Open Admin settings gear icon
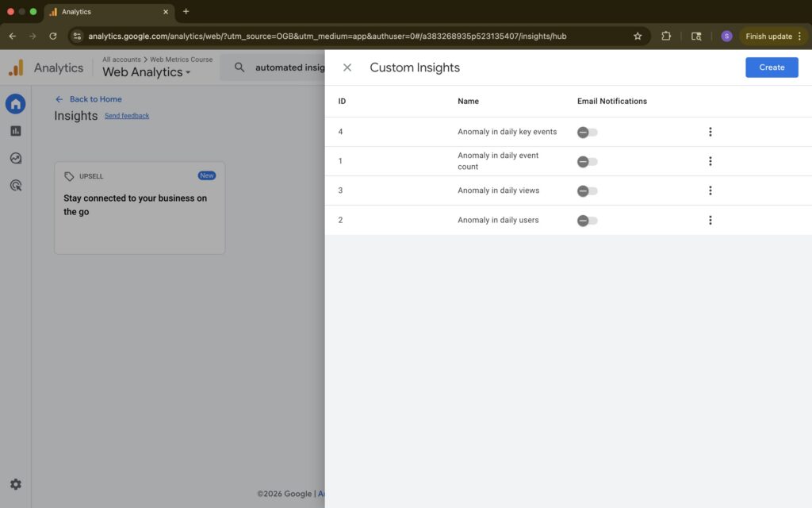The height and width of the screenshot is (508, 812). pyautogui.click(x=16, y=484)
